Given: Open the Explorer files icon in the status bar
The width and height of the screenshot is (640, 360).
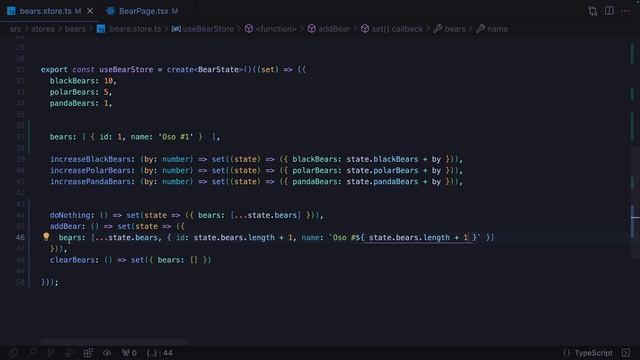Looking at the screenshot, I should click(13, 353).
